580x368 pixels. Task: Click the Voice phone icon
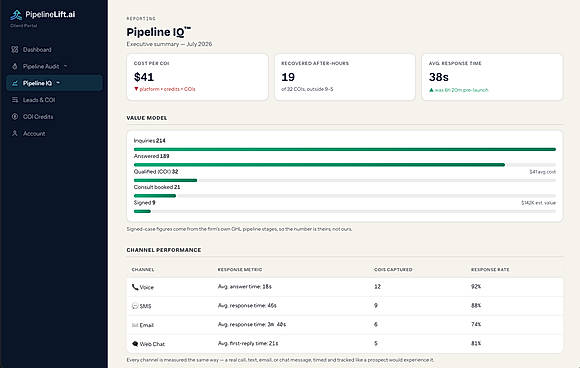pyautogui.click(x=135, y=287)
